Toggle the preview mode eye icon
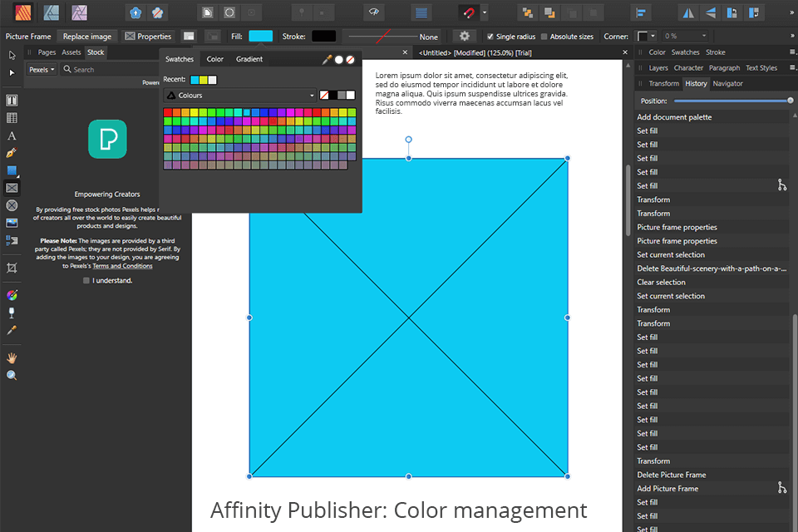Image resolution: width=798 pixels, height=532 pixels. click(x=374, y=12)
